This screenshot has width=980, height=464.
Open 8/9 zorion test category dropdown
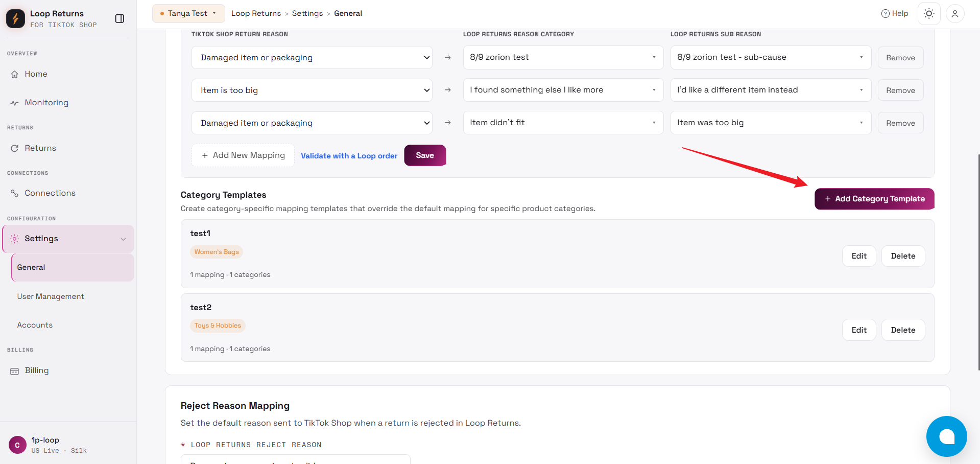[x=563, y=57]
